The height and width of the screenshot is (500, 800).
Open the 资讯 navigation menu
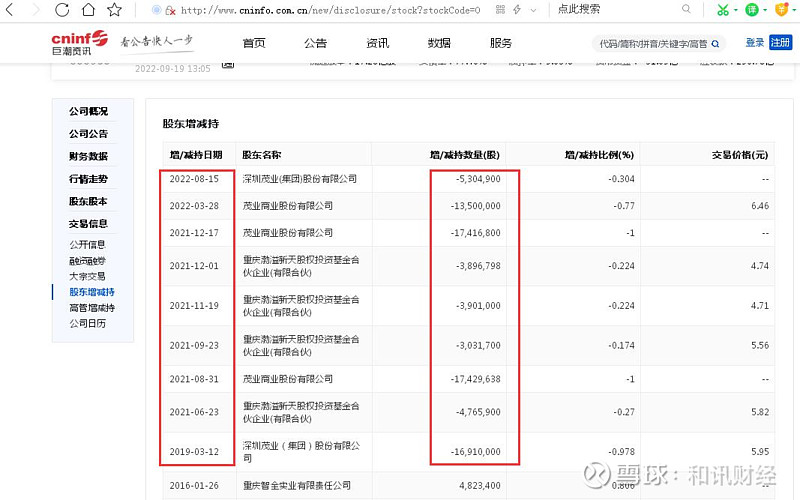pyautogui.click(x=378, y=43)
